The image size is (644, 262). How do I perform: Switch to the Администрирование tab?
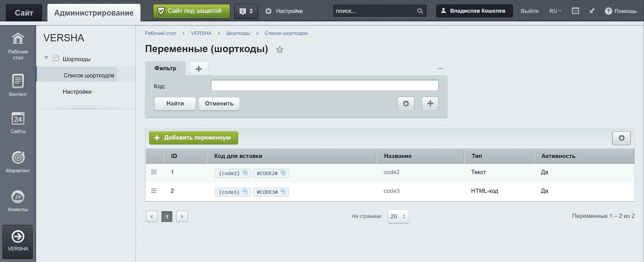(94, 12)
